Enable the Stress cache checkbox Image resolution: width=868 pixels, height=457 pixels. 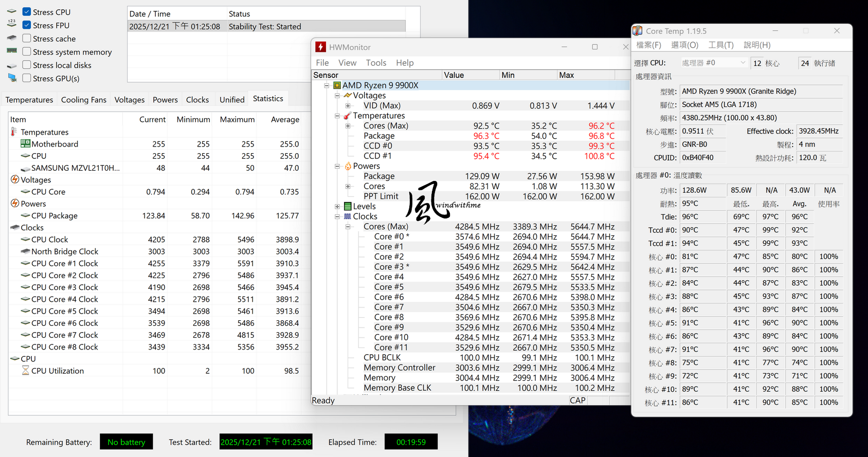coord(27,39)
